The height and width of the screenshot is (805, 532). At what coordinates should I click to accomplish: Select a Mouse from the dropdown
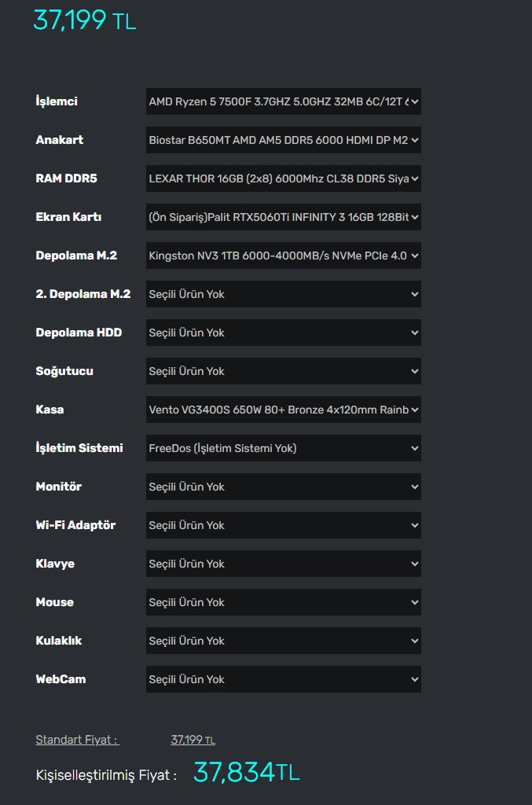(x=283, y=602)
